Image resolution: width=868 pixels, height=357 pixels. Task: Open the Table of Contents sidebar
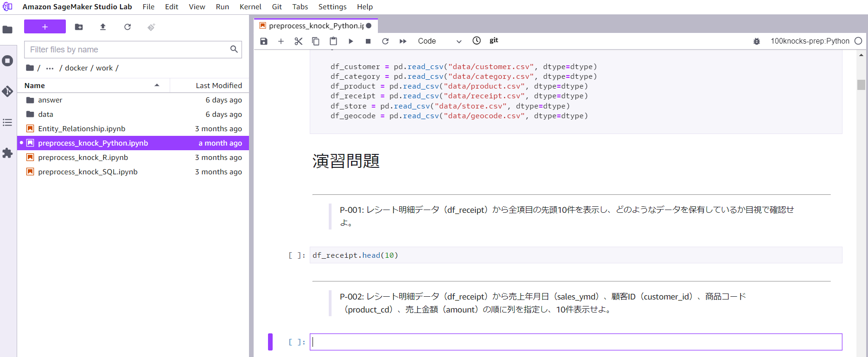coord(7,122)
